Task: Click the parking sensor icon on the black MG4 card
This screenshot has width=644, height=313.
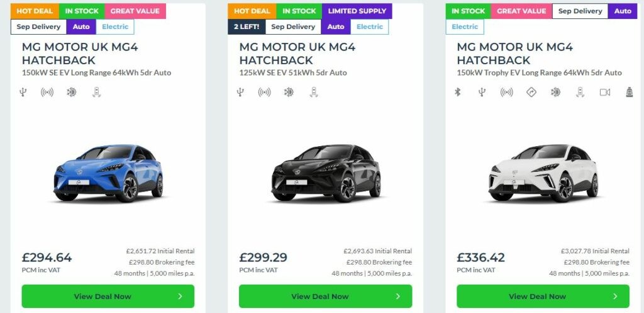Action: (265, 93)
